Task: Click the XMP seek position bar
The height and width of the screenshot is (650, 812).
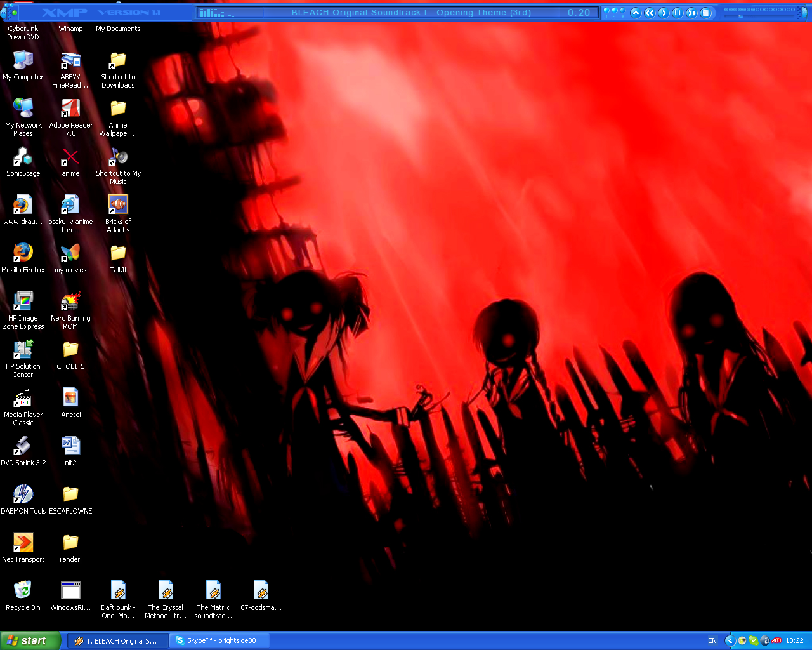Action: tap(759, 17)
